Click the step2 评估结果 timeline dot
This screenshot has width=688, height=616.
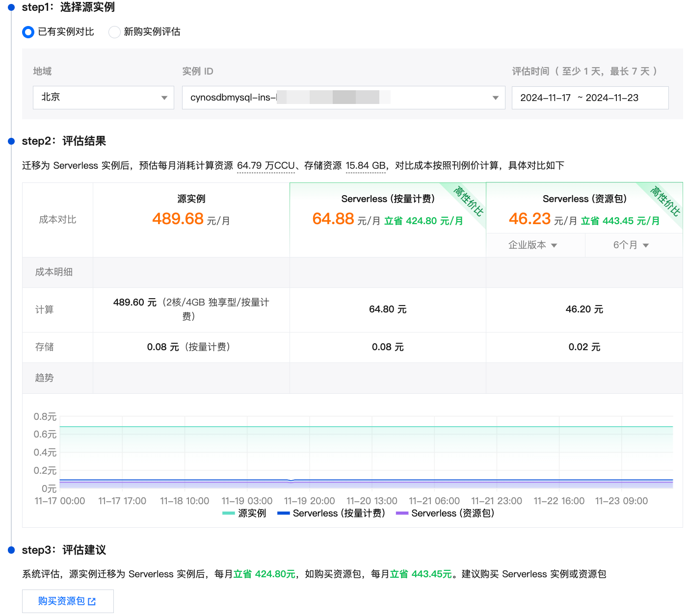11,141
